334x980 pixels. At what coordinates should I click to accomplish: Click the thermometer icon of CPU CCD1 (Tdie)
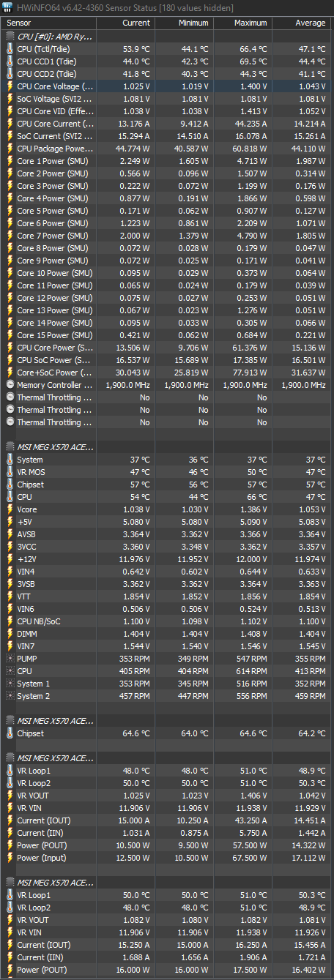10,61
